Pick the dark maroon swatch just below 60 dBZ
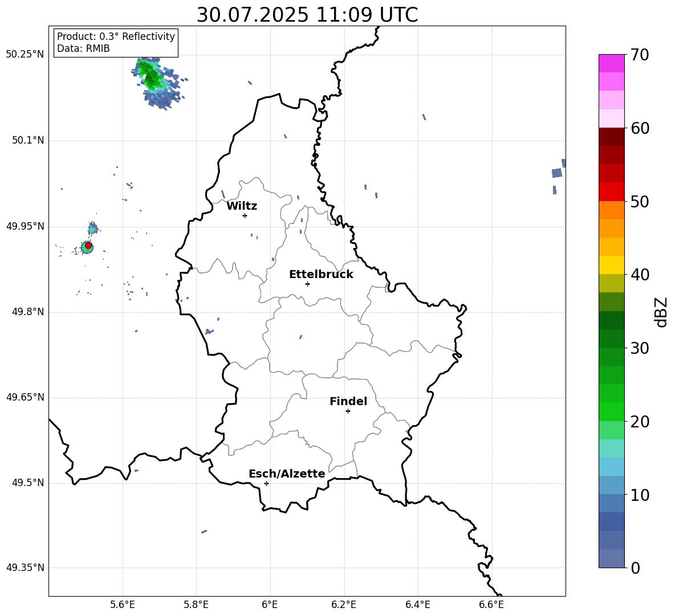 [611, 137]
